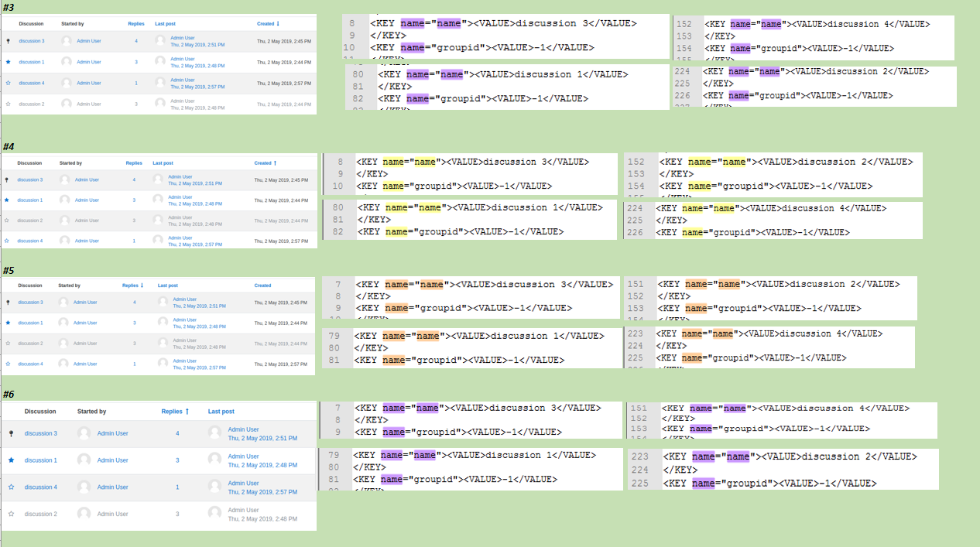Toggle the star for discussion 2 in table #6
The image size is (980, 547).
[x=11, y=514]
